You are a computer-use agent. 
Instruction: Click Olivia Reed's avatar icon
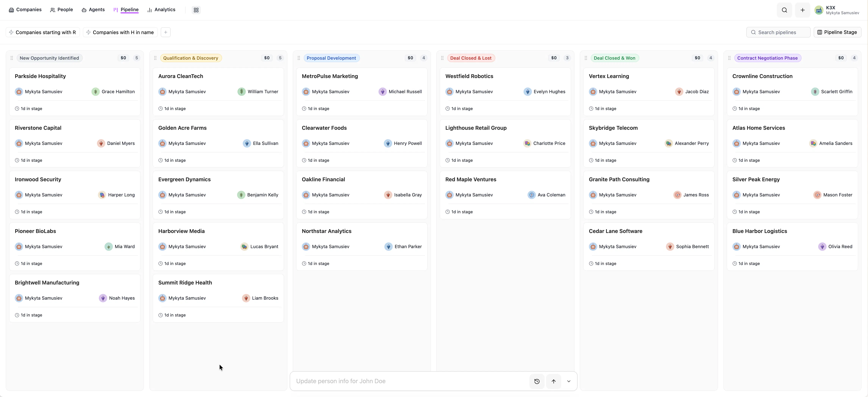coord(822,246)
